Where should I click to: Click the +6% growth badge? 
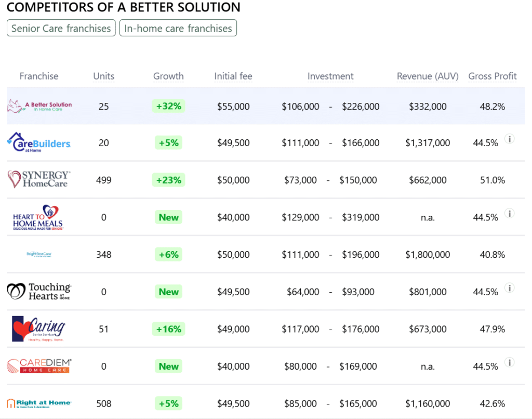169,255
